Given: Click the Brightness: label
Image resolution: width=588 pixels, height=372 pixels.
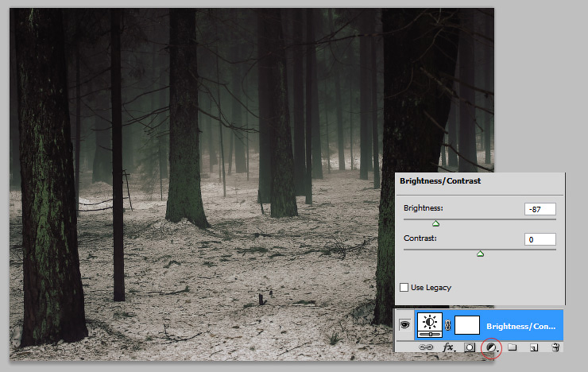Looking at the screenshot, I should tap(424, 207).
